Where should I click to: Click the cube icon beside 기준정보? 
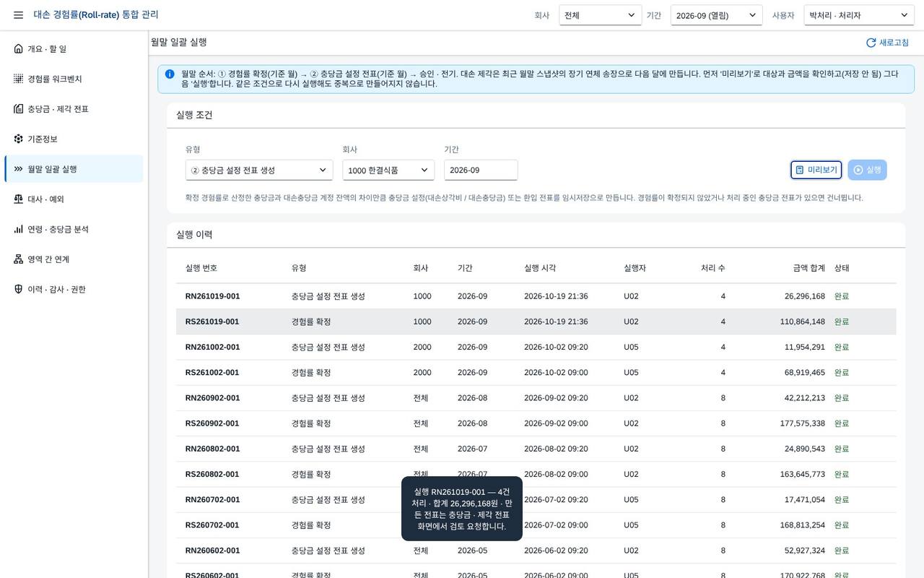point(18,139)
